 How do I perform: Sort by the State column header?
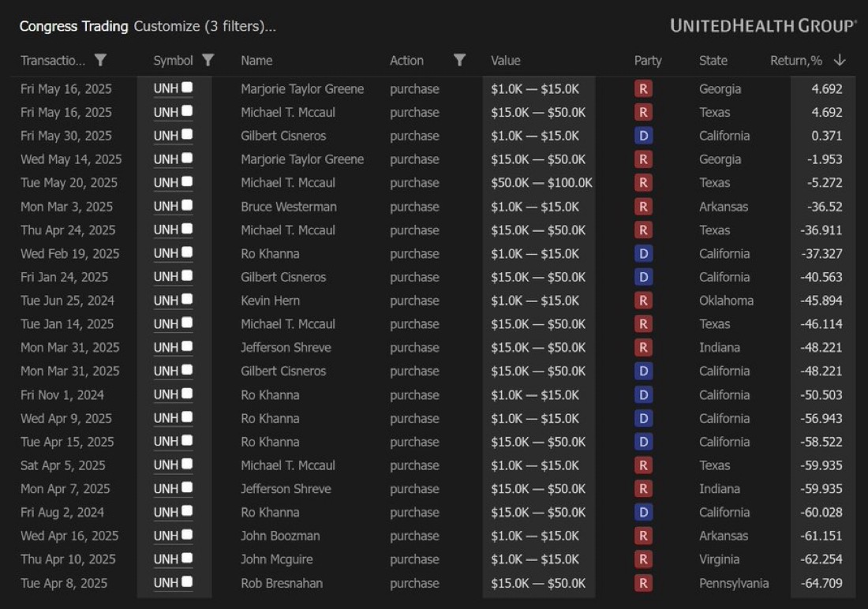[x=713, y=61]
